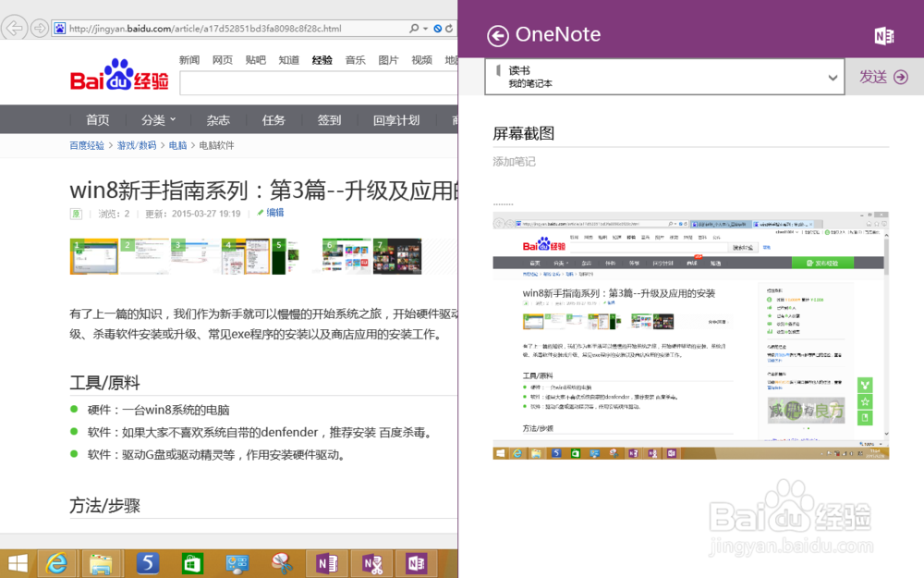Screen dimensions: 924x578
Task: Open the blue 5 app on taskbar
Action: (x=147, y=564)
